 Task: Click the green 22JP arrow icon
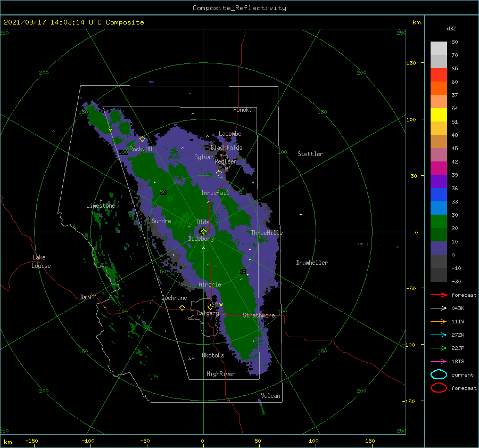pyautogui.click(x=439, y=348)
